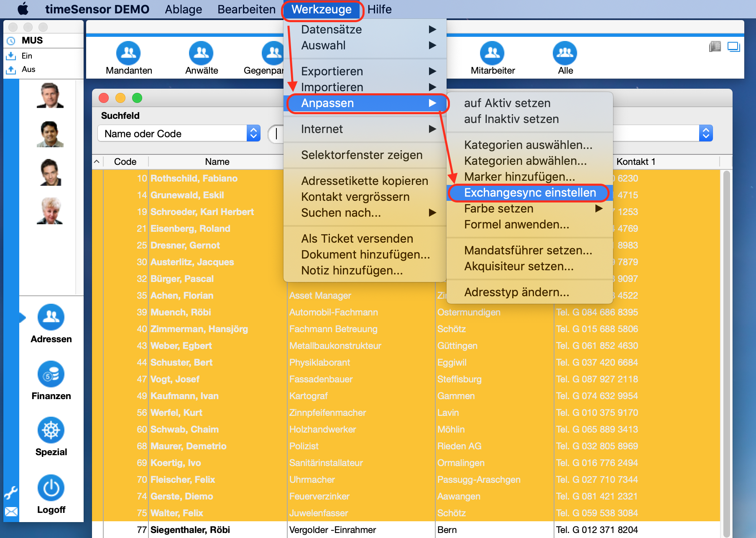Open the Anwälte address group
This screenshot has height=538, width=756.
coord(201,58)
